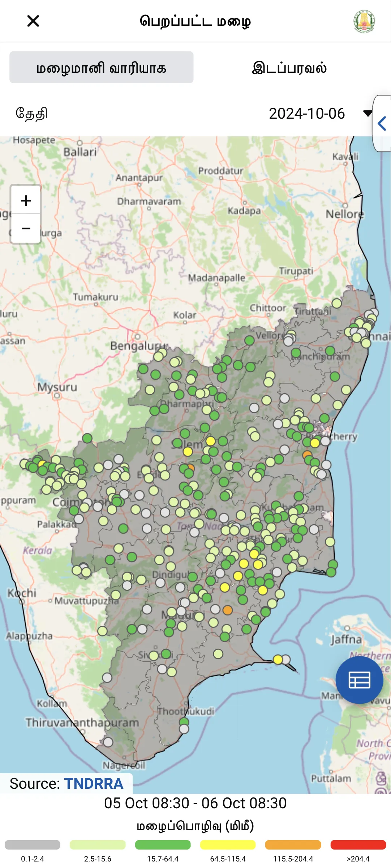
Task: Click the Jaffna label on the map
Action: (x=346, y=639)
